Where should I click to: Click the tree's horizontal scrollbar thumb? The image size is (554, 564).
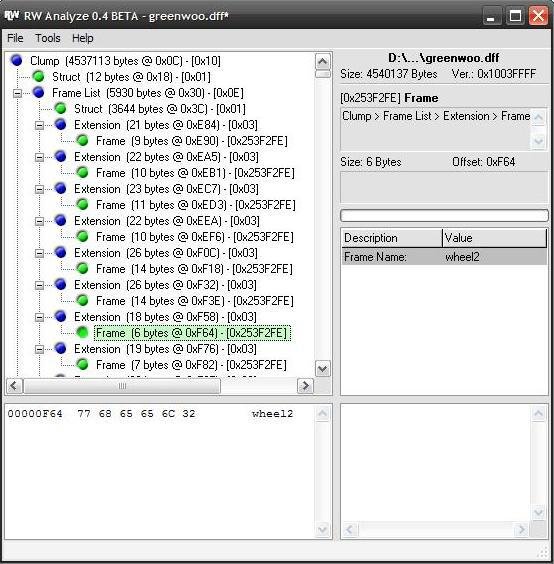pos(122,386)
